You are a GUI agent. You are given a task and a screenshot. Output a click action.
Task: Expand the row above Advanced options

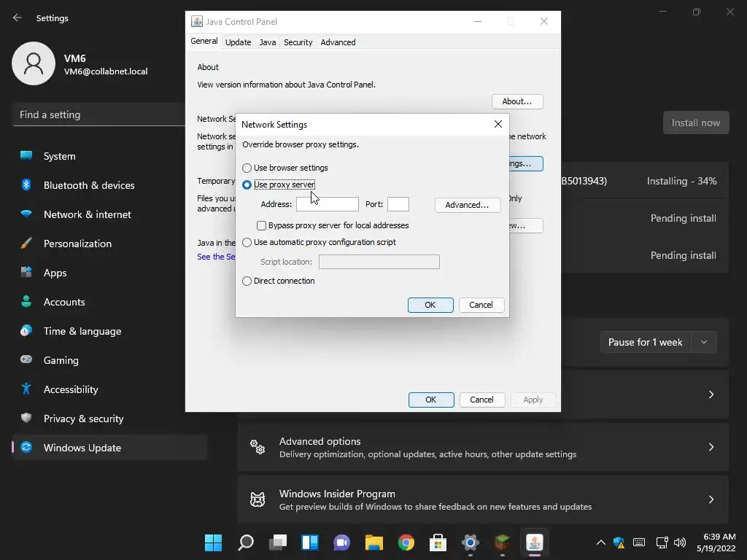(x=711, y=394)
